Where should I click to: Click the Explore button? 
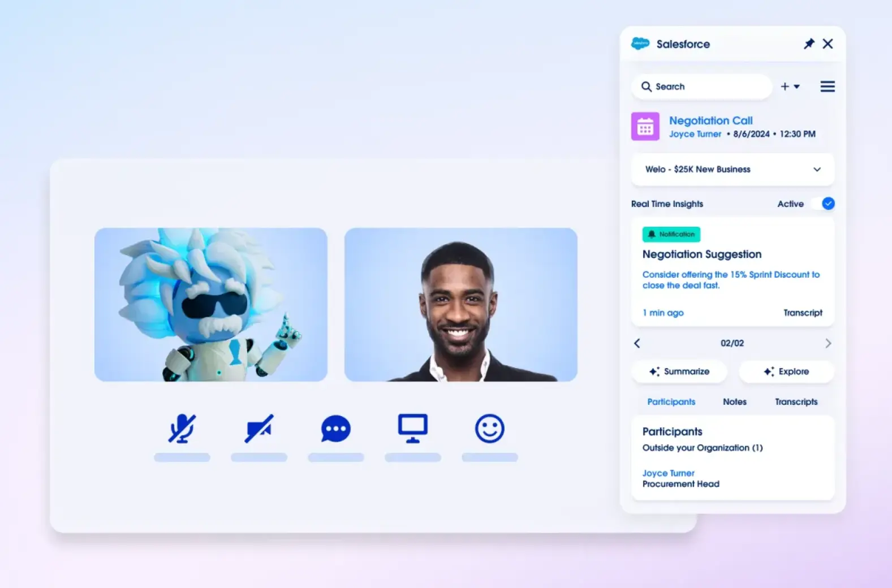coord(786,371)
